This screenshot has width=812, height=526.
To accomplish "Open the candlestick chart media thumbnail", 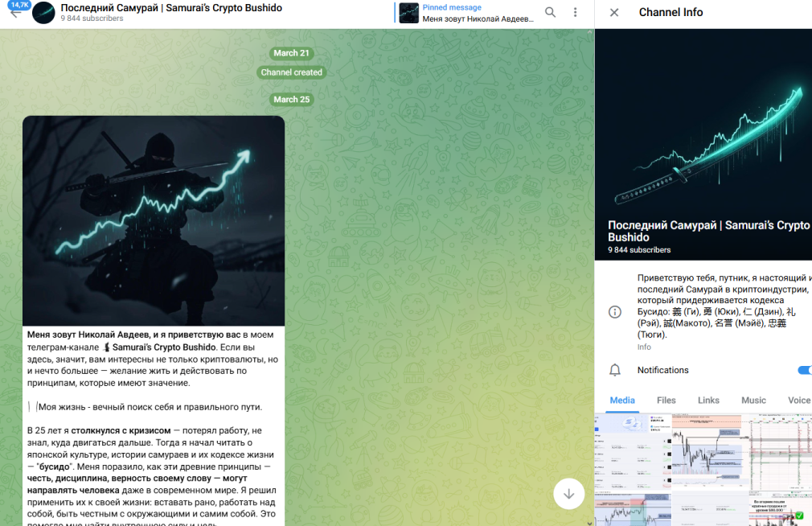I will click(711, 452).
